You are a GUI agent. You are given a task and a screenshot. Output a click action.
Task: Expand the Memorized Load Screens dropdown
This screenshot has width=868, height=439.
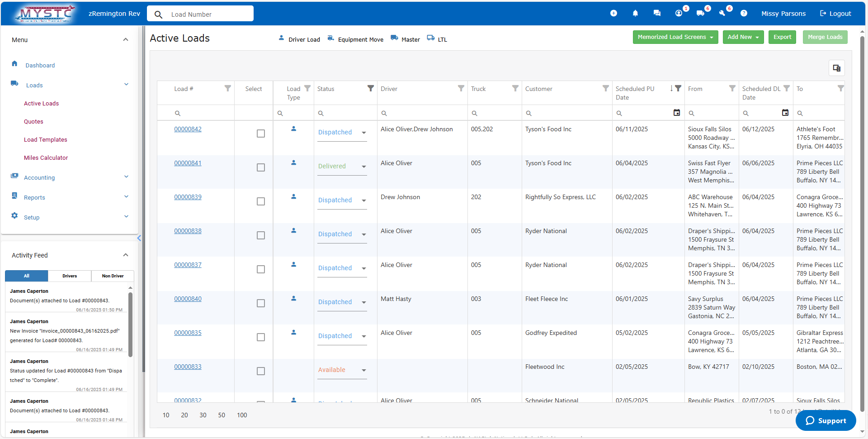point(675,37)
